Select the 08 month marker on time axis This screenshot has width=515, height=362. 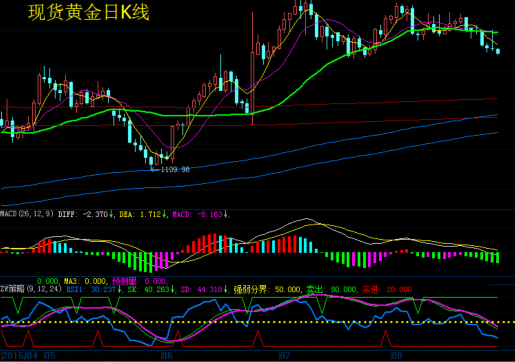point(396,355)
